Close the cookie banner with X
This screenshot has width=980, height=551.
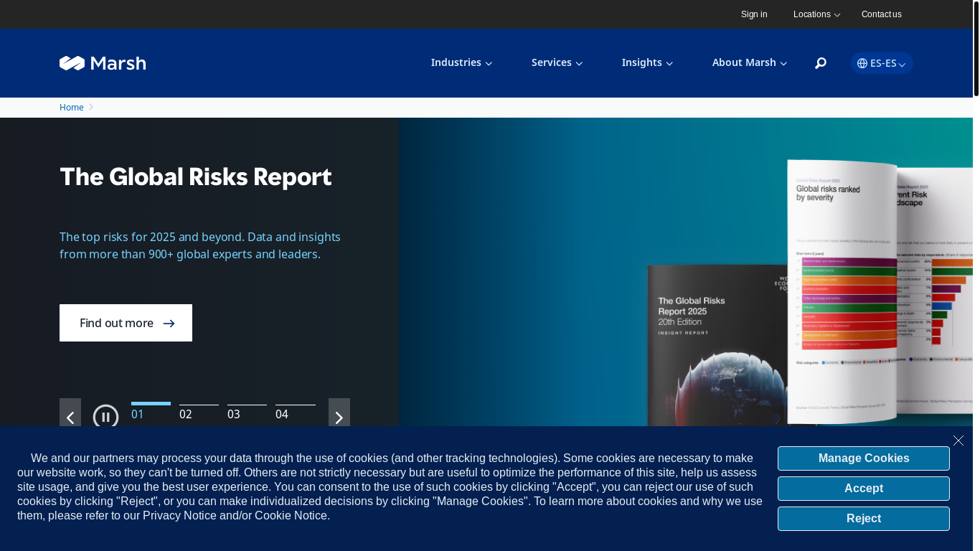pyautogui.click(x=958, y=441)
